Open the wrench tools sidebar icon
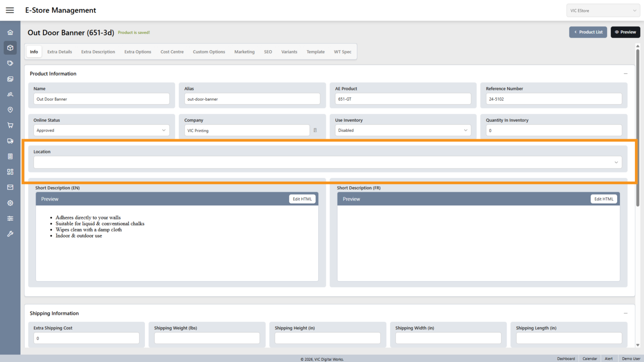Screen dimensions: 644x362 point(10,234)
